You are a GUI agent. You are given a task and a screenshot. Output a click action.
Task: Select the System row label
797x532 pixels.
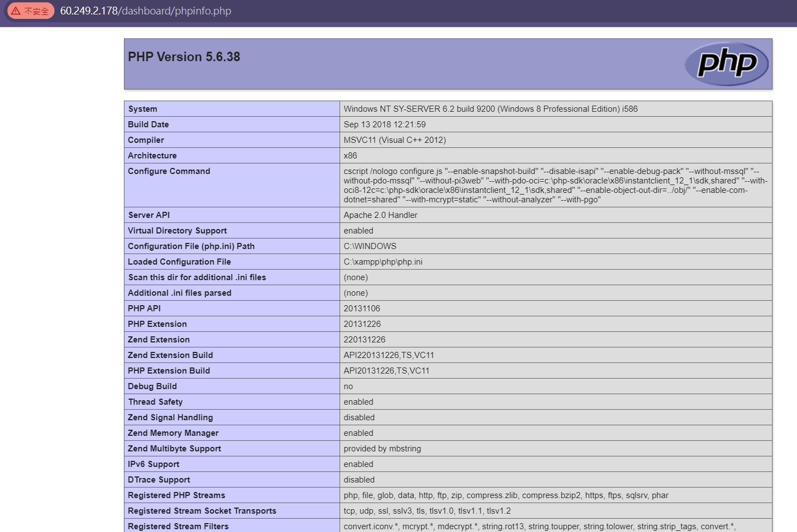(143, 109)
